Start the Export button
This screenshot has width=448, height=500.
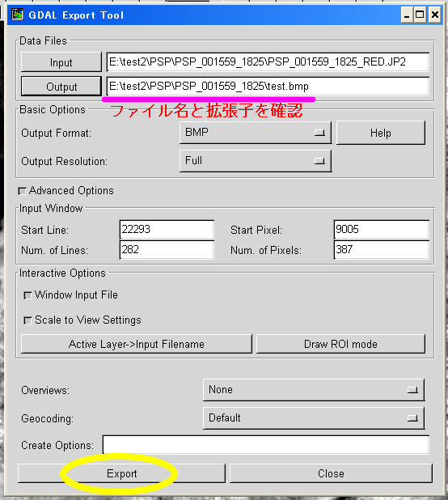click(x=122, y=473)
